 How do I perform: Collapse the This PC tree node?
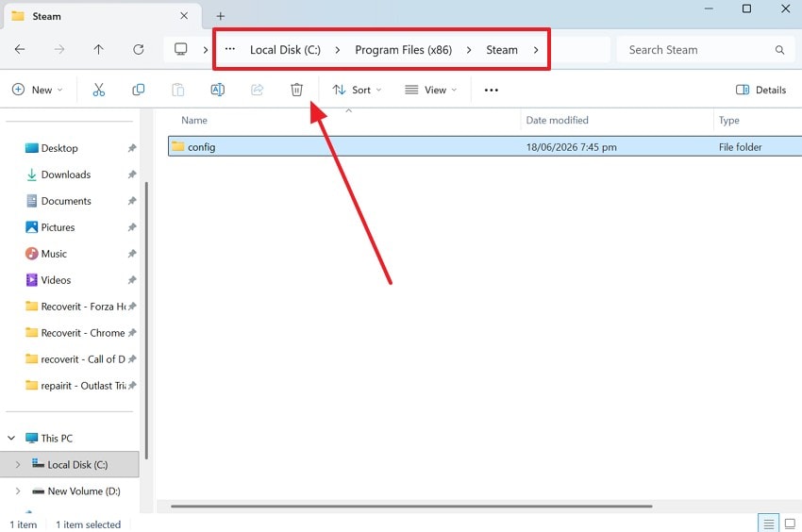(11, 438)
